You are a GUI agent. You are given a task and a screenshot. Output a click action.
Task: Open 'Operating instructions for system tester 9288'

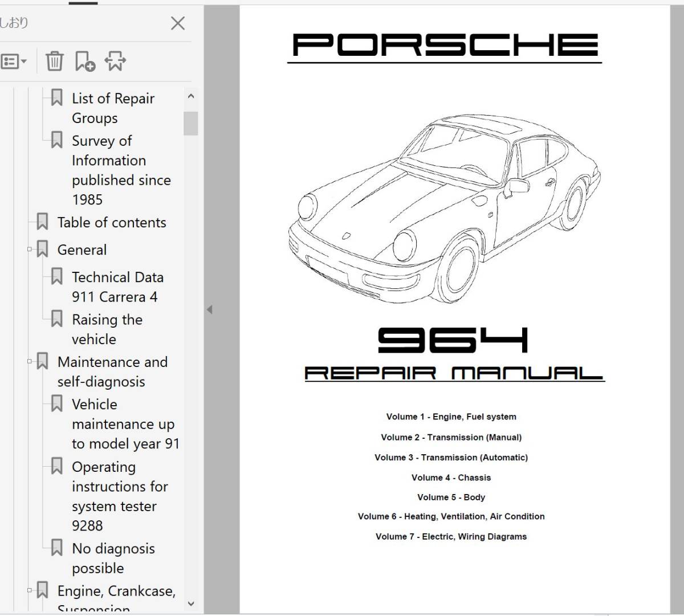pyautogui.click(x=120, y=496)
